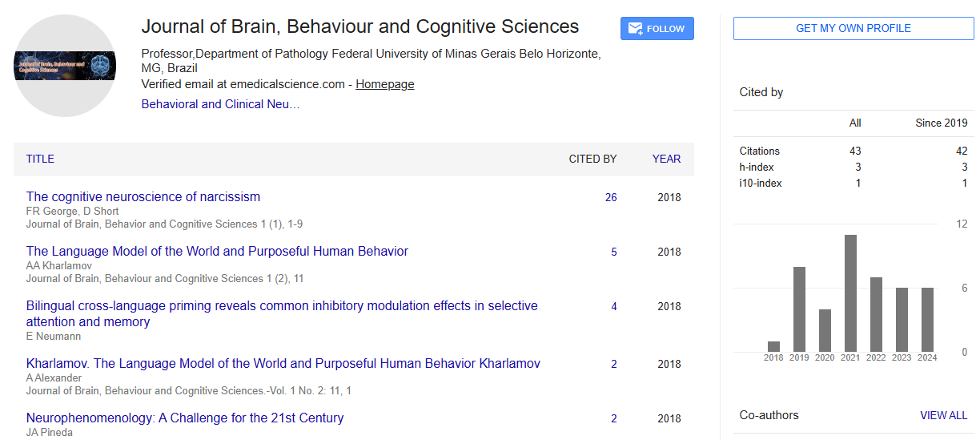The width and height of the screenshot is (980, 440).
Task: View the 26 citations for narcissism paper
Action: tap(611, 197)
